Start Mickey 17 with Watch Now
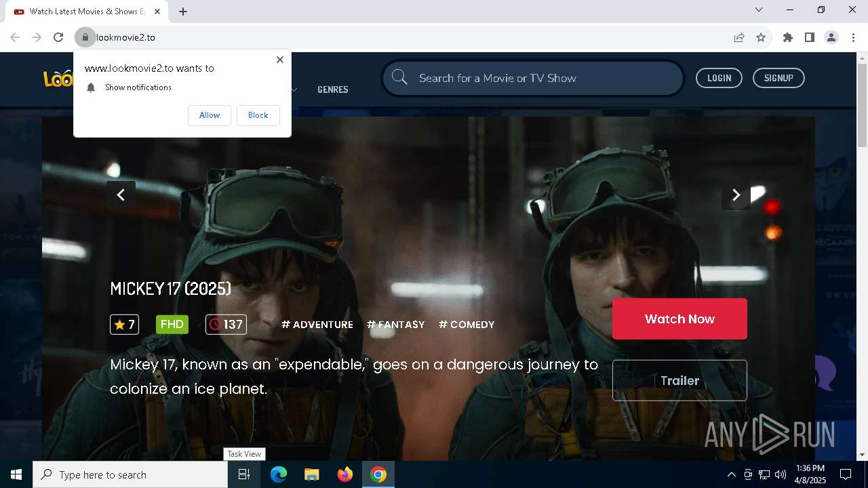Image resolution: width=868 pixels, height=488 pixels. pos(679,319)
